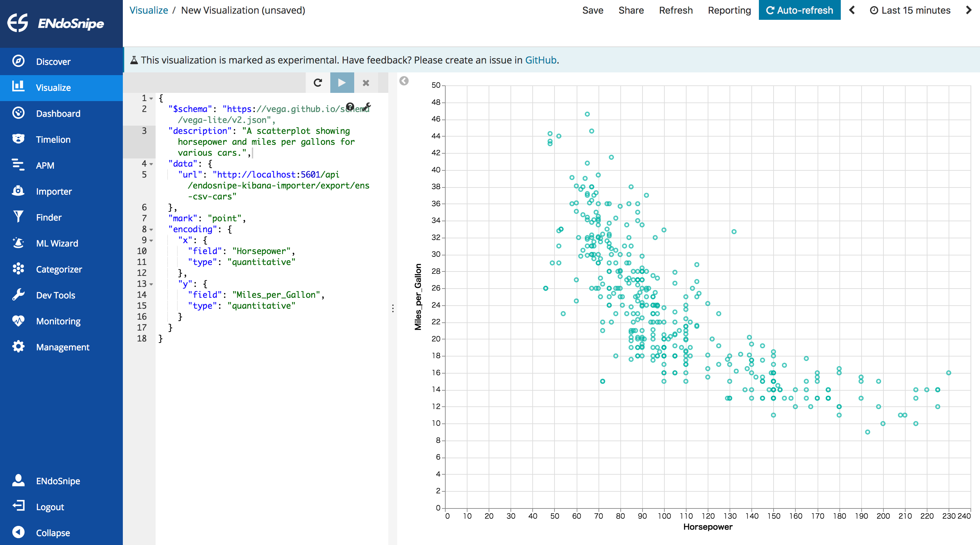
Task: Select the Visualize bar chart icon
Action: tap(18, 86)
